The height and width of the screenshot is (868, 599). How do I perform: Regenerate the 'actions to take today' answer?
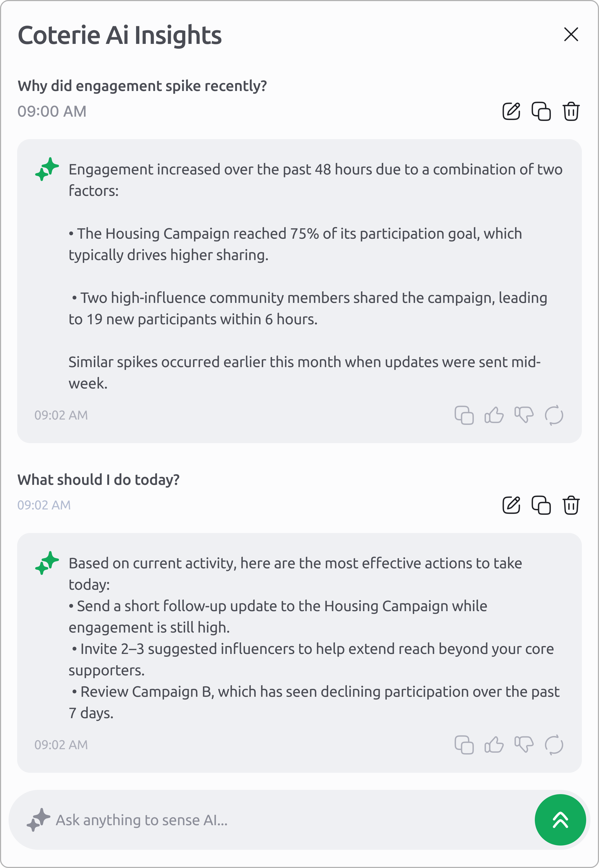(554, 745)
